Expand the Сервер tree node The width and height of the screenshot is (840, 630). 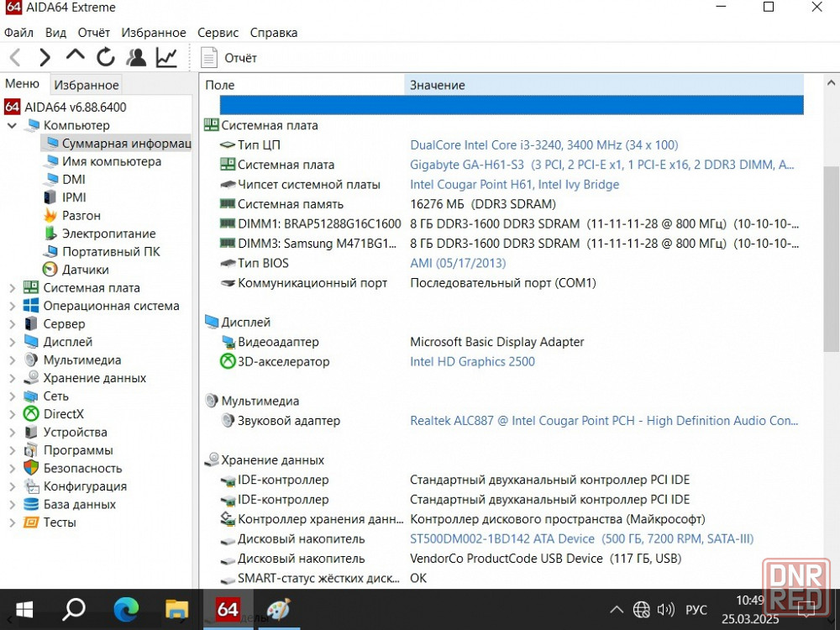[x=12, y=324]
